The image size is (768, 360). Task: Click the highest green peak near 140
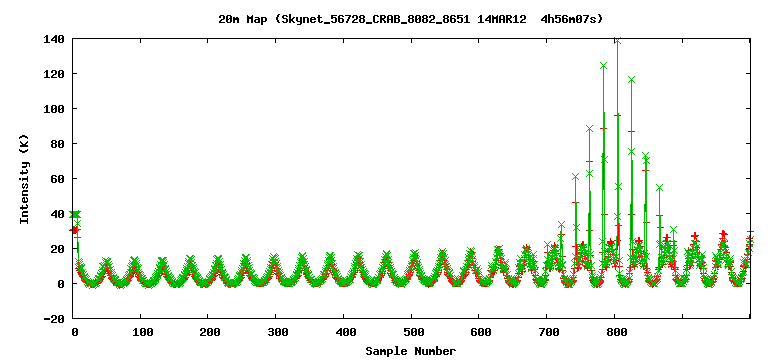pyautogui.click(x=617, y=41)
